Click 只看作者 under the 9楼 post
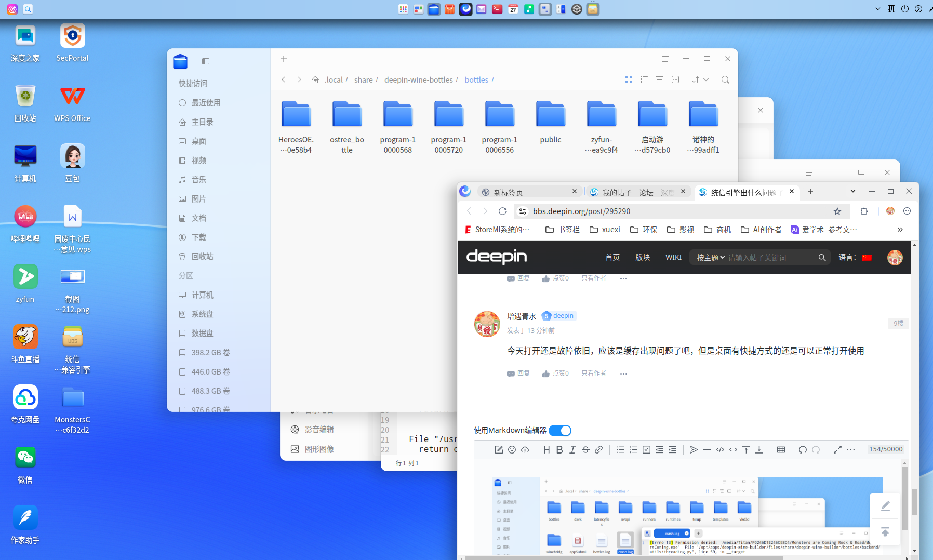The height and width of the screenshot is (560, 933). 593,374
